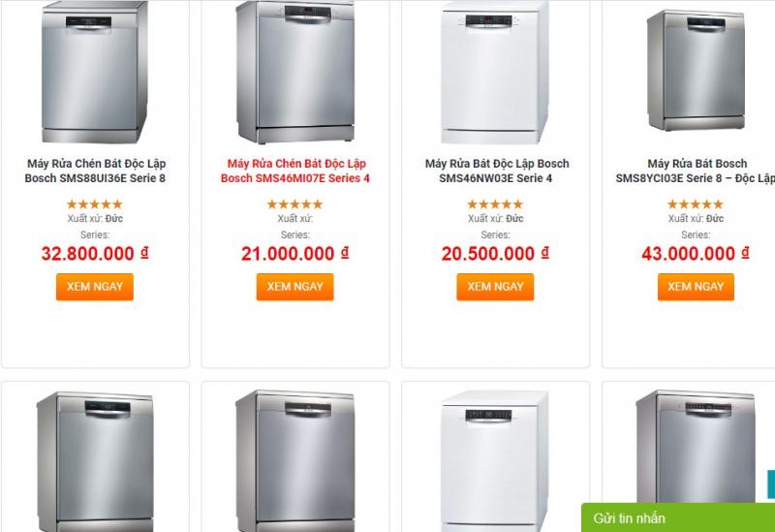This screenshot has width=775, height=532.
Task: Click the star rating under SMS46NW03E
Action: (x=495, y=204)
